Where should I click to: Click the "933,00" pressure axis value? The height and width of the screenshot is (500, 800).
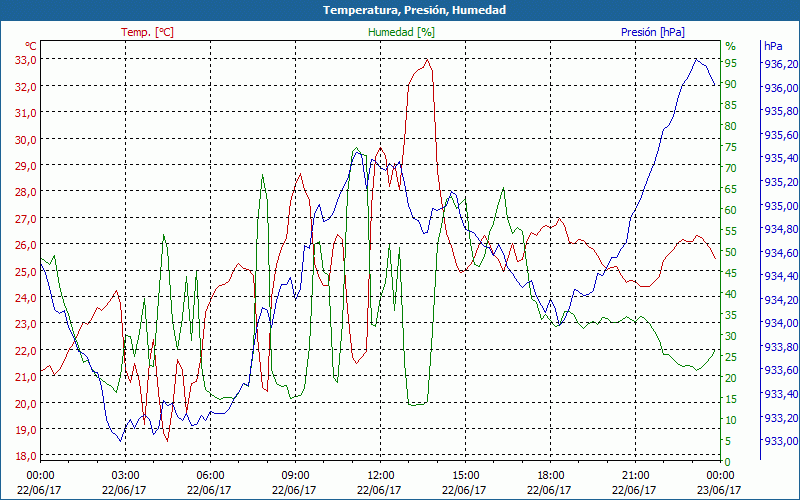tap(781, 441)
